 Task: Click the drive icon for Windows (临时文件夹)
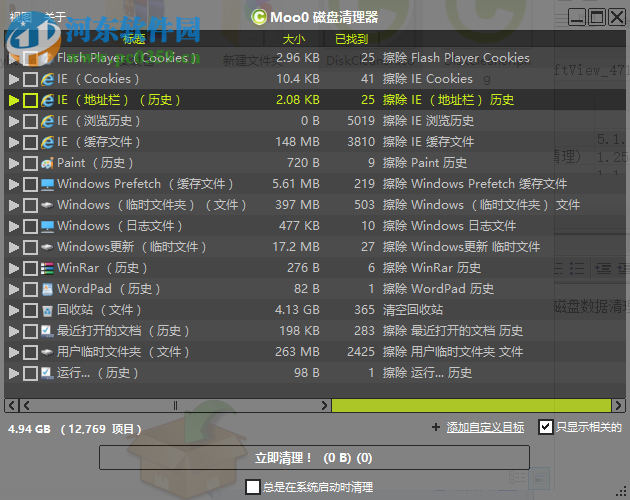pos(47,205)
